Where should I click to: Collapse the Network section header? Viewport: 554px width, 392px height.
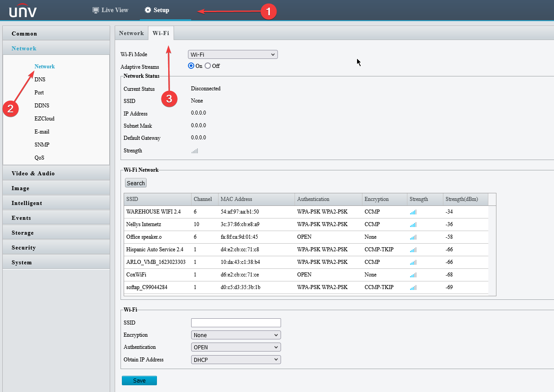coord(56,48)
